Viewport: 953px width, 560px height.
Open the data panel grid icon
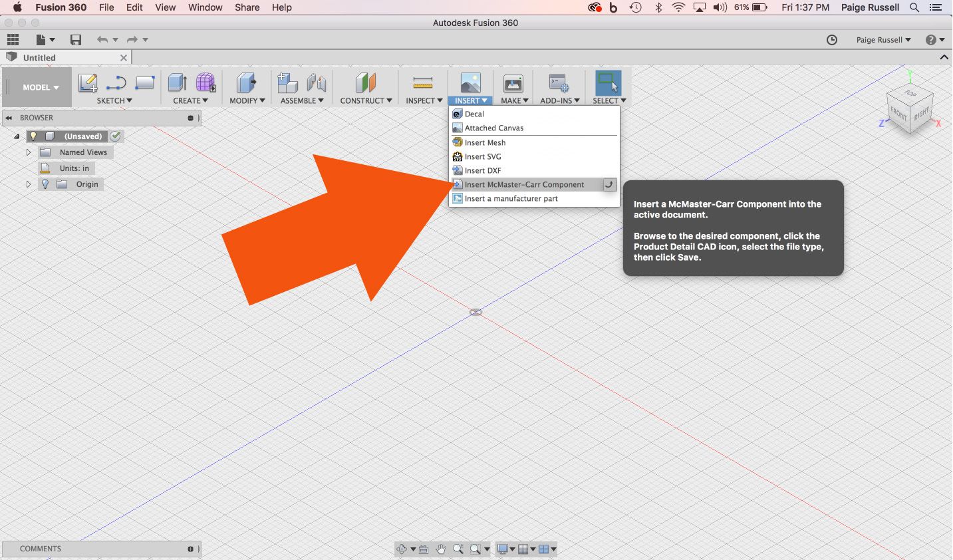point(13,40)
